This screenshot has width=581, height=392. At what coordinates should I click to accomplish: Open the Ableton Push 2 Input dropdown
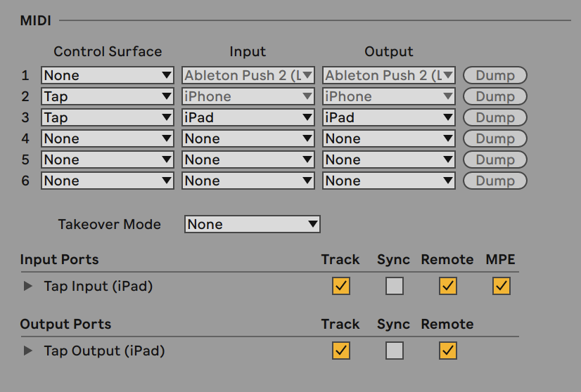point(248,75)
